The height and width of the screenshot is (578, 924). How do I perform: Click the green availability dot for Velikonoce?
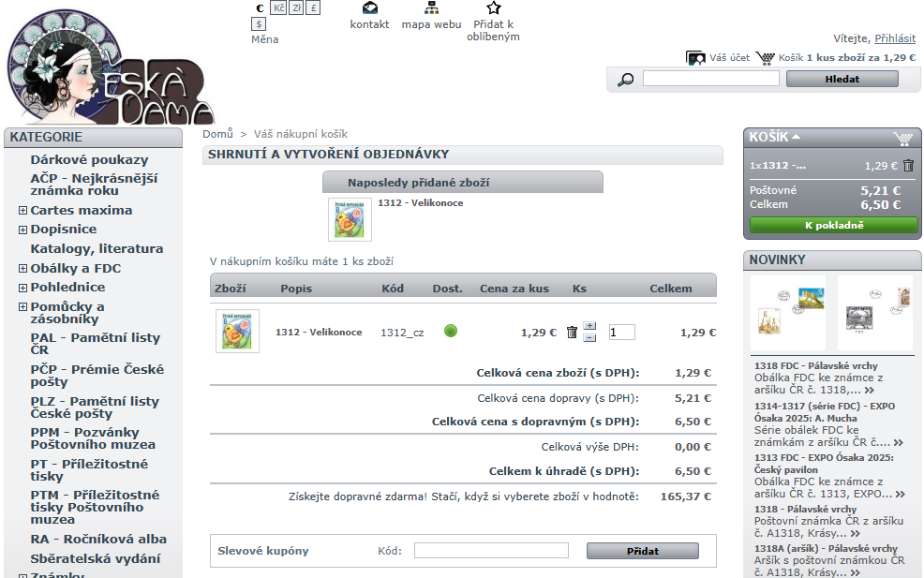point(451,331)
